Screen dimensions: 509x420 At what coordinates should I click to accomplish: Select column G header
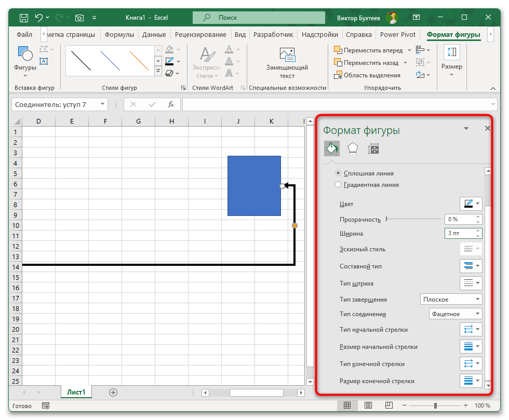point(138,121)
